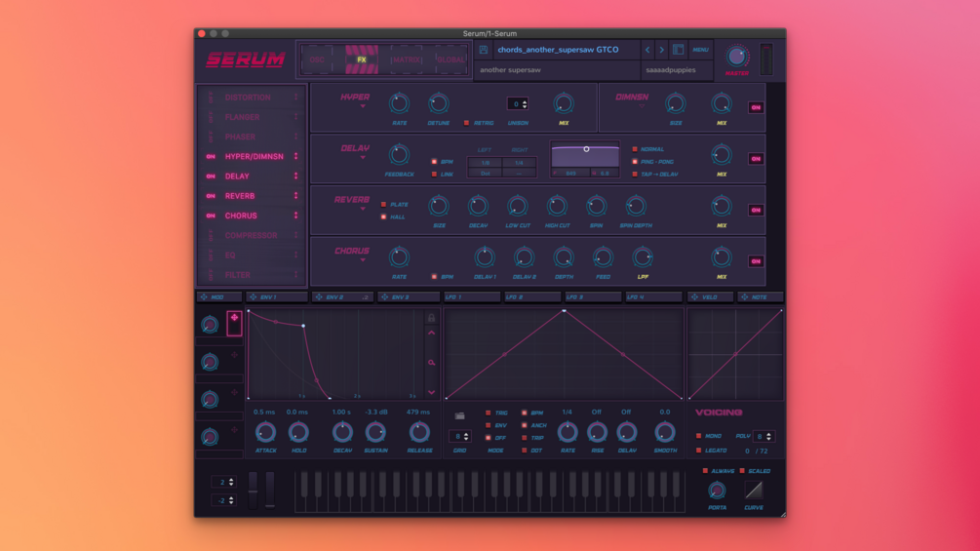This screenshot has width=980, height=551.
Task: Click the Delay right time 1/4 field
Action: (x=520, y=163)
